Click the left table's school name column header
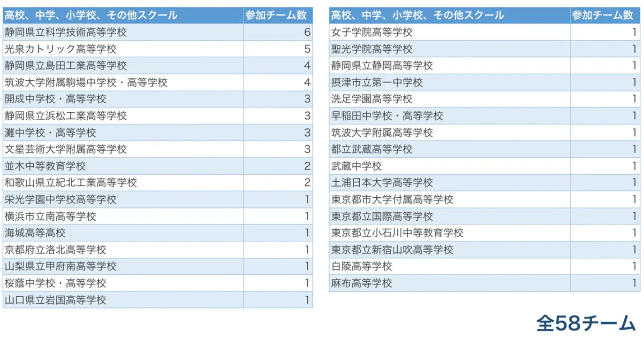This screenshot has height=340, width=644. 91,15
